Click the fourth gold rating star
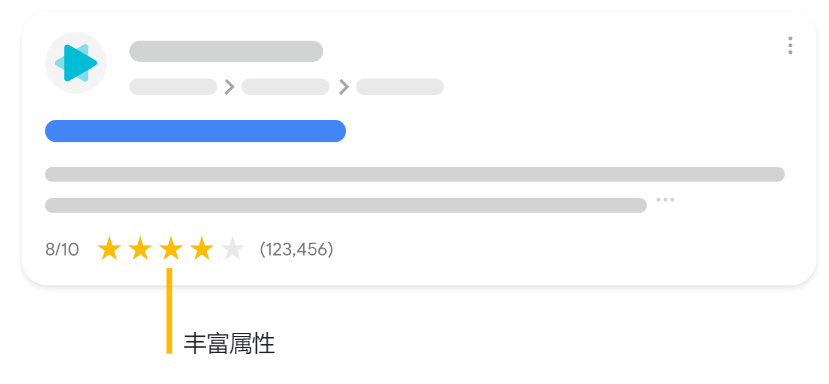The height and width of the screenshot is (384, 829). pos(202,249)
